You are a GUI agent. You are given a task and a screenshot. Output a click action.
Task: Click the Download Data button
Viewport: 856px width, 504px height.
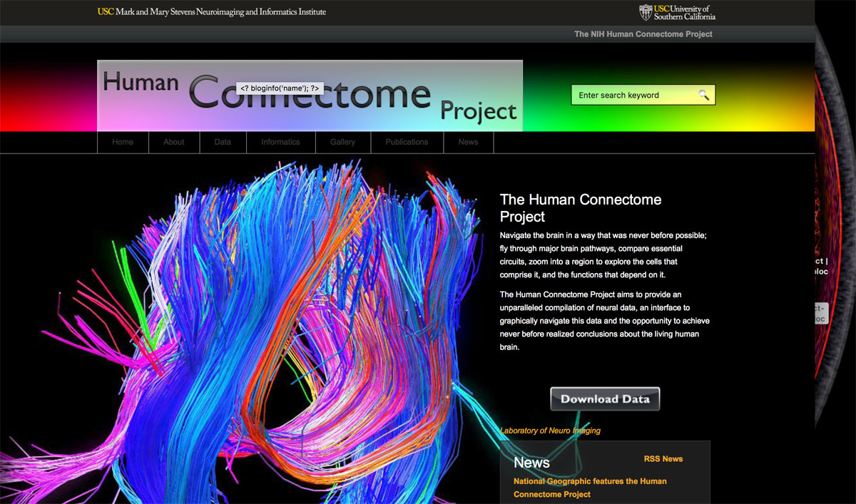pos(605,399)
